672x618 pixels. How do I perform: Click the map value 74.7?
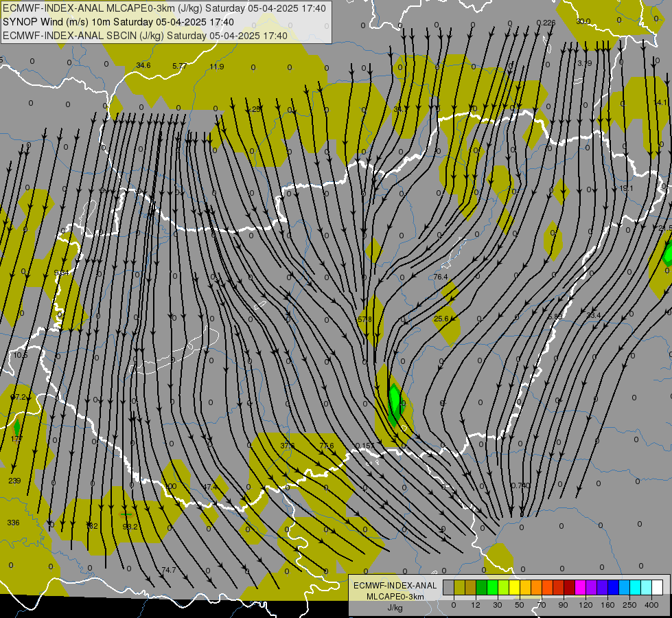[168, 570]
